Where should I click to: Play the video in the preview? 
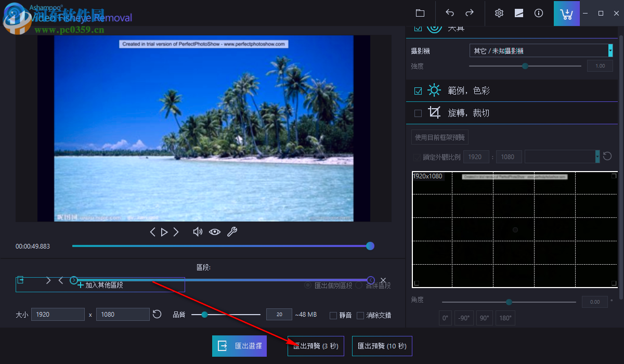point(164,231)
